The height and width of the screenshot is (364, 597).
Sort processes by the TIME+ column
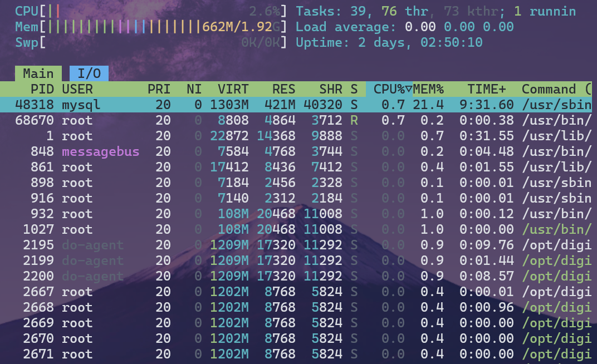click(x=486, y=89)
